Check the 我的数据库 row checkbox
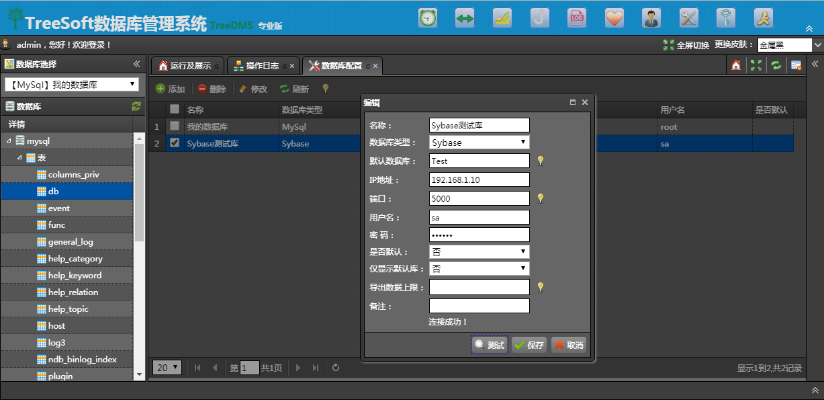This screenshot has height=400, width=824. point(175,127)
